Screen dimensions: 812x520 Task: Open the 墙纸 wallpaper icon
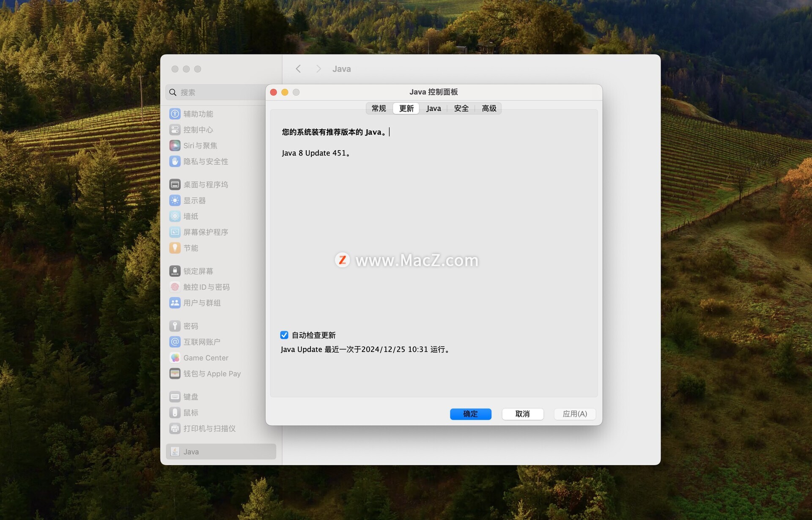[x=175, y=216]
